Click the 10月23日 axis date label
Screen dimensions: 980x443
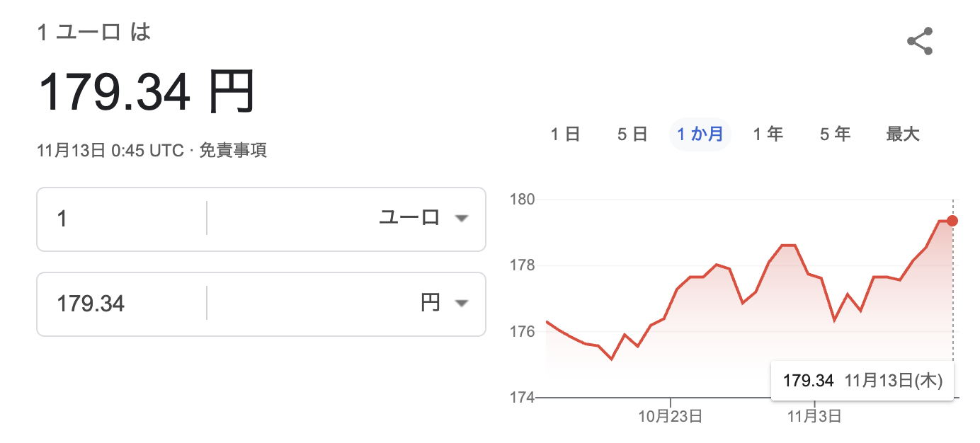(670, 416)
